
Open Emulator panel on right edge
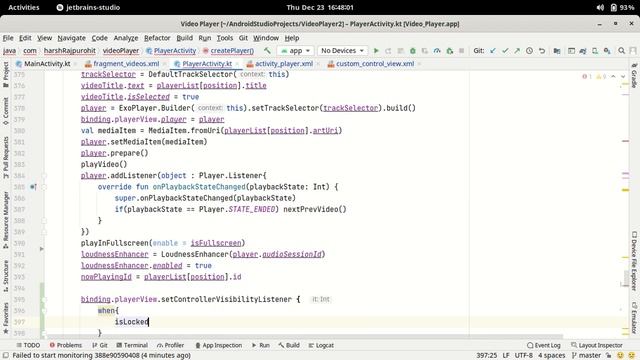point(634,317)
